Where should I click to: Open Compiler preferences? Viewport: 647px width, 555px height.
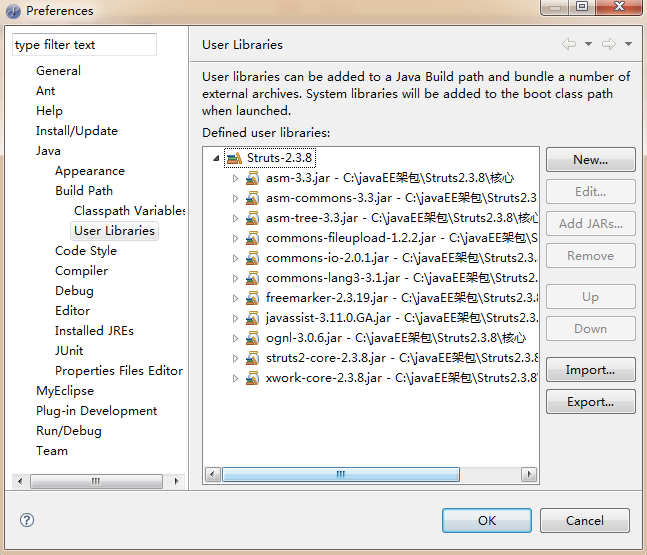81,271
